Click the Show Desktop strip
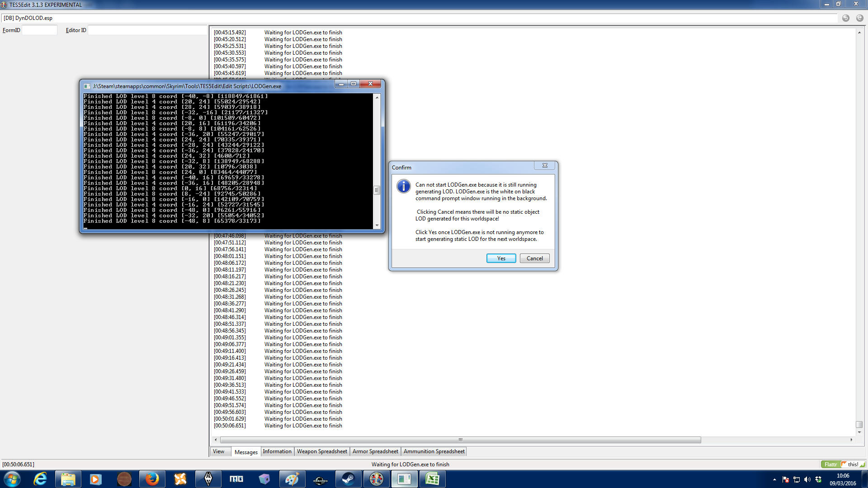 [x=865, y=479]
